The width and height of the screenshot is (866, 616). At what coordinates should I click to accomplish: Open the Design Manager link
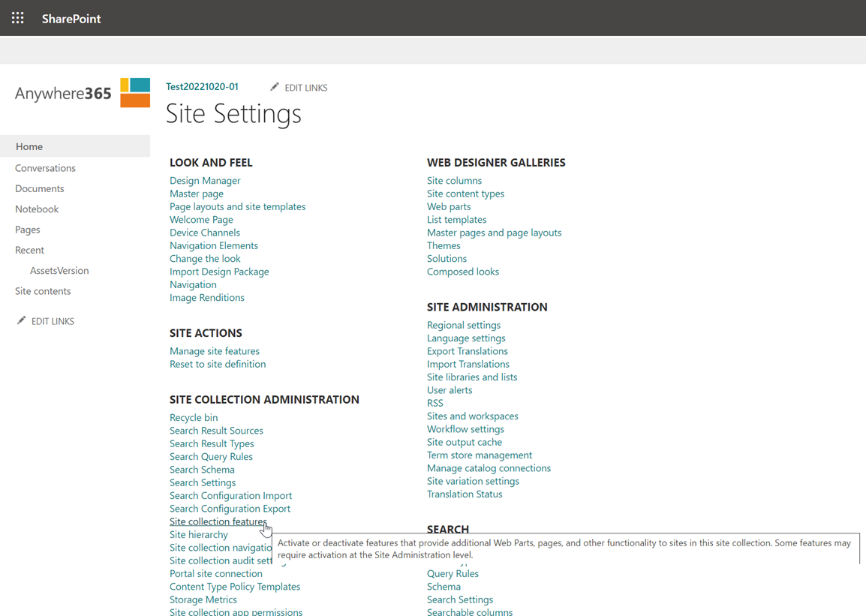point(205,181)
